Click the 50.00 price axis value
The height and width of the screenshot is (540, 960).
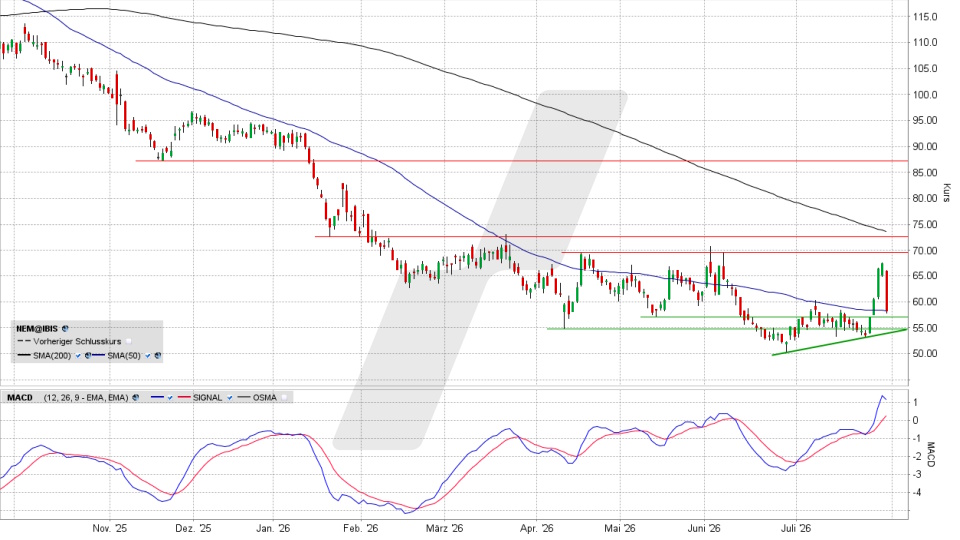(x=925, y=353)
